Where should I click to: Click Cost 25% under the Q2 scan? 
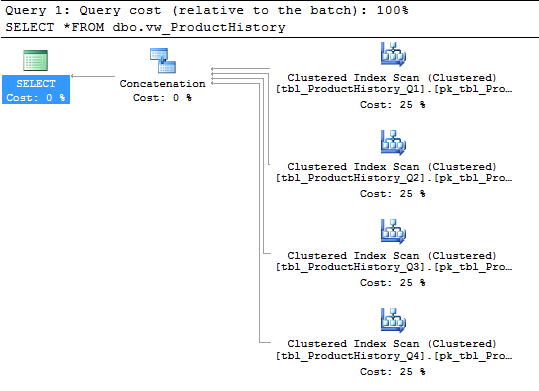[x=393, y=194]
